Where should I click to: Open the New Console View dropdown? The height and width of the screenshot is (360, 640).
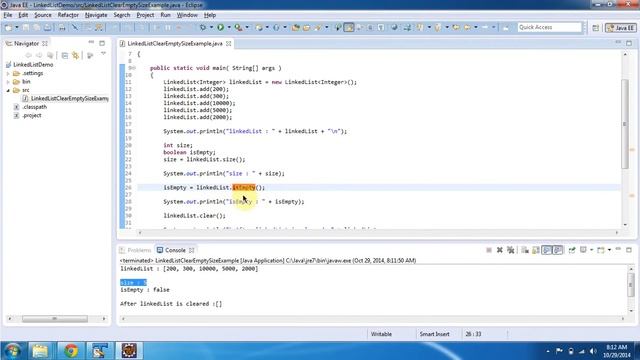pos(609,250)
